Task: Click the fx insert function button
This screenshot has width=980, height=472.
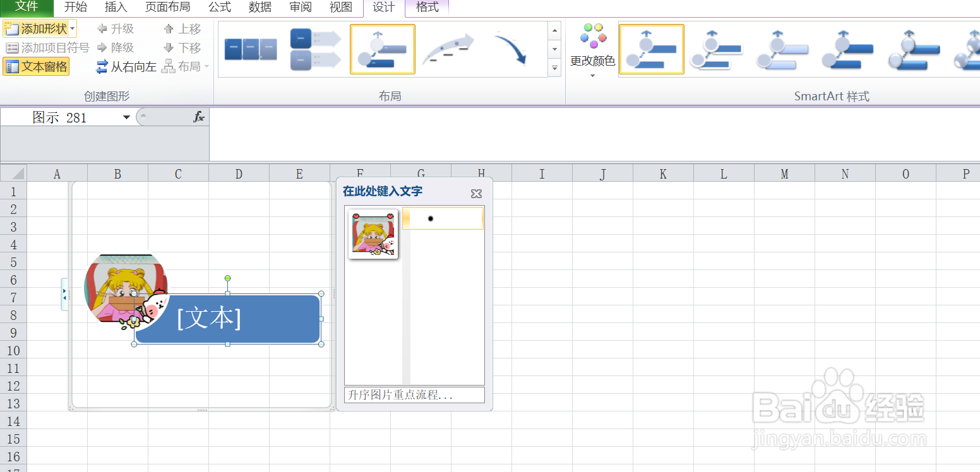Action: tap(198, 117)
